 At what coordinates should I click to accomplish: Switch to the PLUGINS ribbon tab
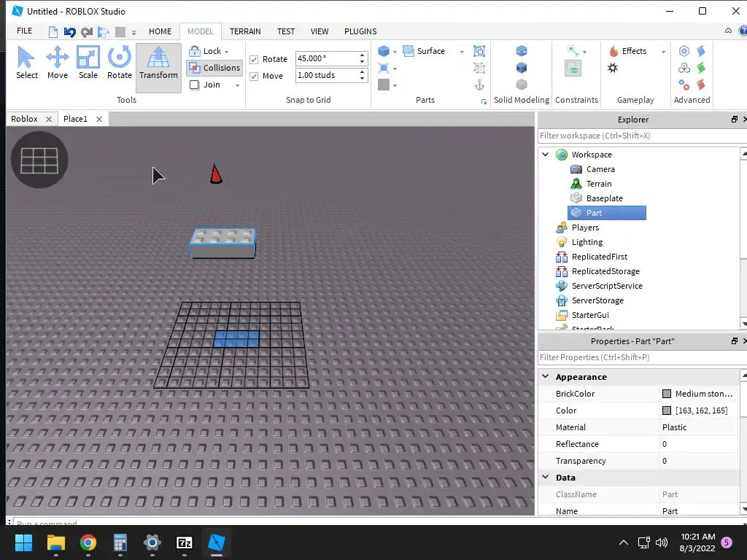[x=360, y=31]
